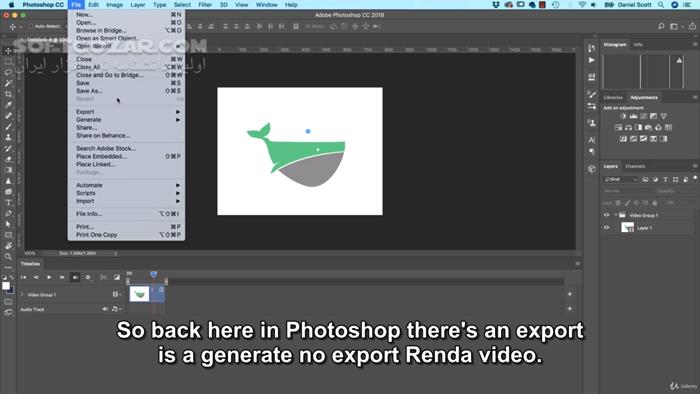Switch to the Channels tab
The width and height of the screenshot is (700, 394).
tap(635, 166)
